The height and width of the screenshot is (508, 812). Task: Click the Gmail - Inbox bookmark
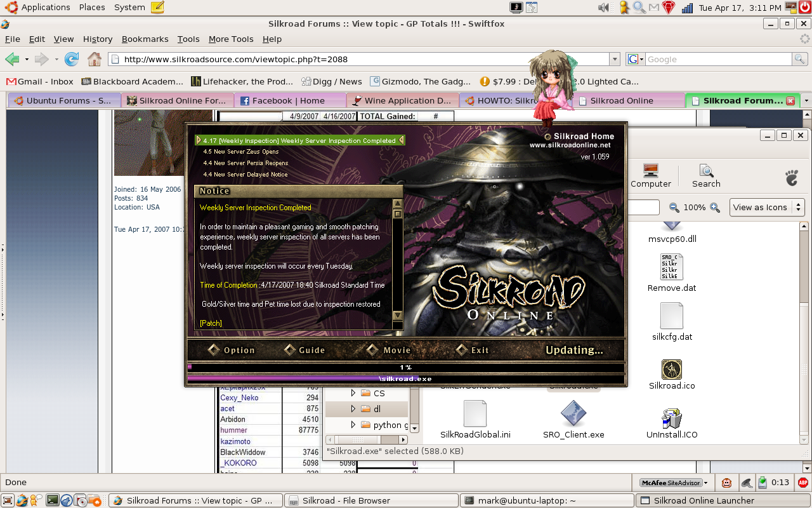click(39, 81)
